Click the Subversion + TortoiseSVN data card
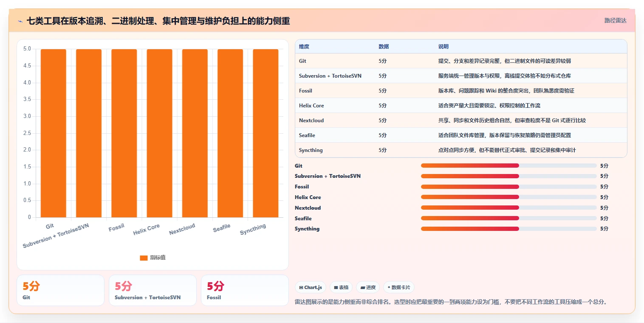 tap(153, 290)
